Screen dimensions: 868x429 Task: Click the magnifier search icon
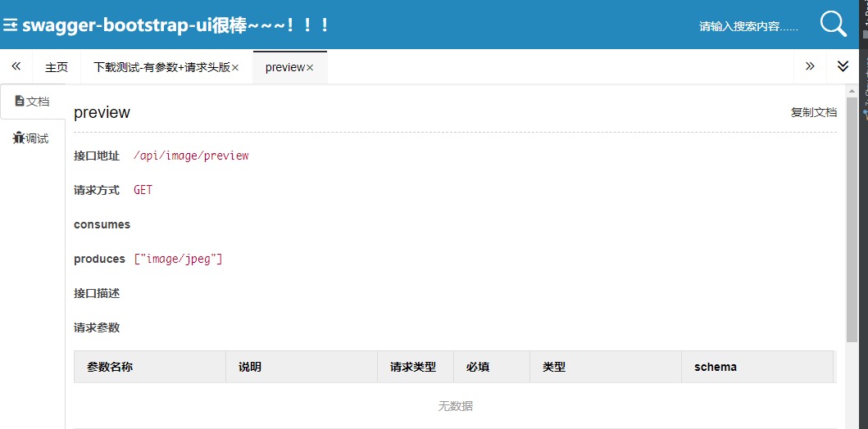[833, 25]
